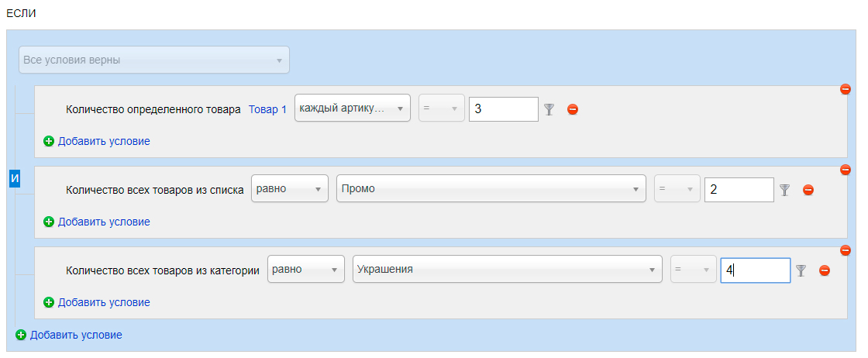Screen dimensions: 868x358
Task: Open the равно dropdown in list row
Action: pos(290,188)
